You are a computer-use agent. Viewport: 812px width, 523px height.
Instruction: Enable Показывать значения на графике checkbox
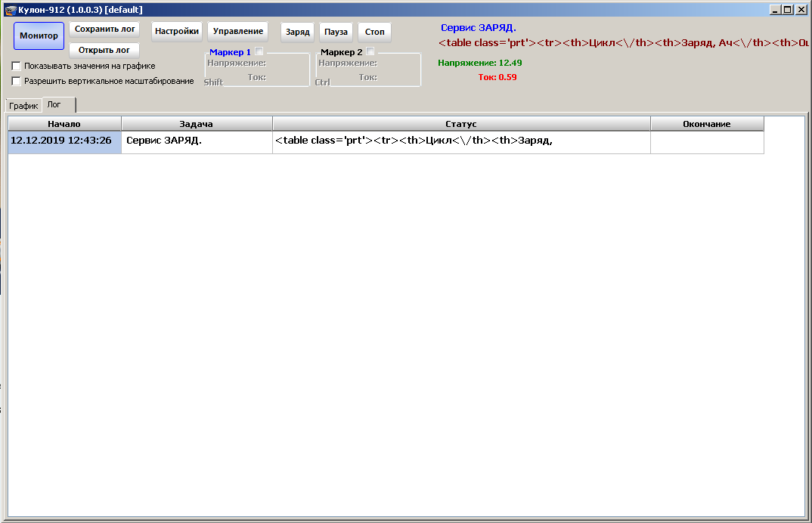pos(17,66)
